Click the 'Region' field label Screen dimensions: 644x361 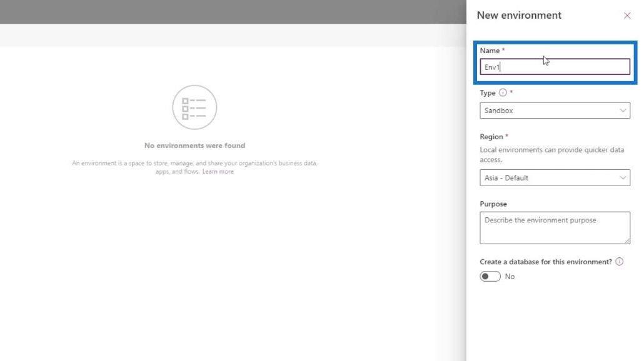tap(491, 137)
